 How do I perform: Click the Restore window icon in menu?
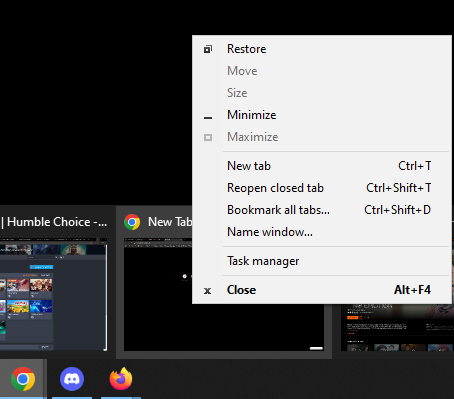[208, 49]
